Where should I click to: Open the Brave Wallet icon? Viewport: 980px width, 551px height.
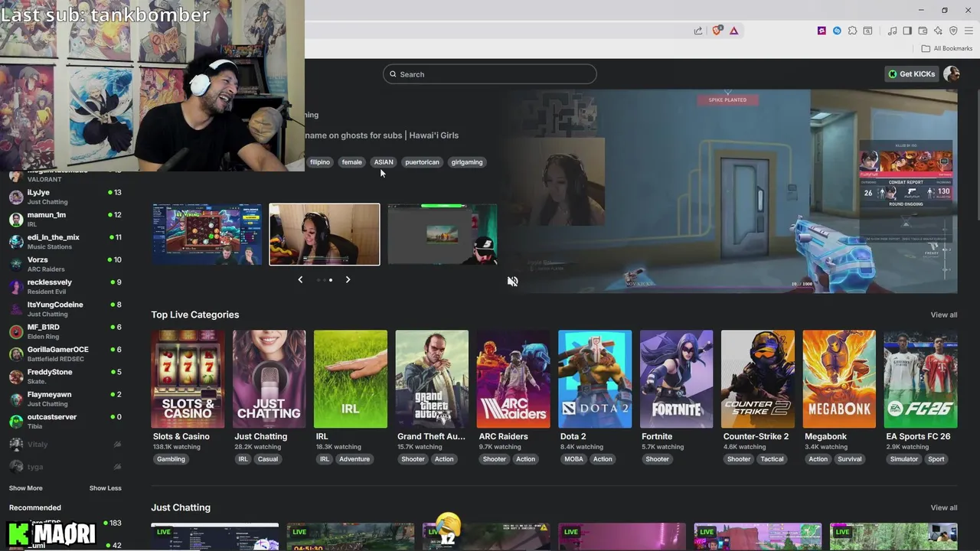click(923, 31)
